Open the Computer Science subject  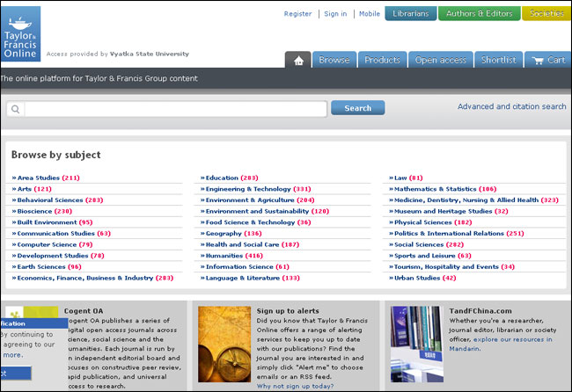coord(52,244)
